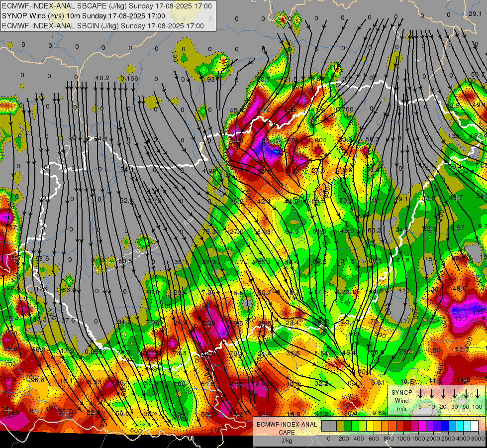Click the '5.93' station value on the map
Image resolution: width=487 pixels, height=448 pixels.
coord(265,414)
